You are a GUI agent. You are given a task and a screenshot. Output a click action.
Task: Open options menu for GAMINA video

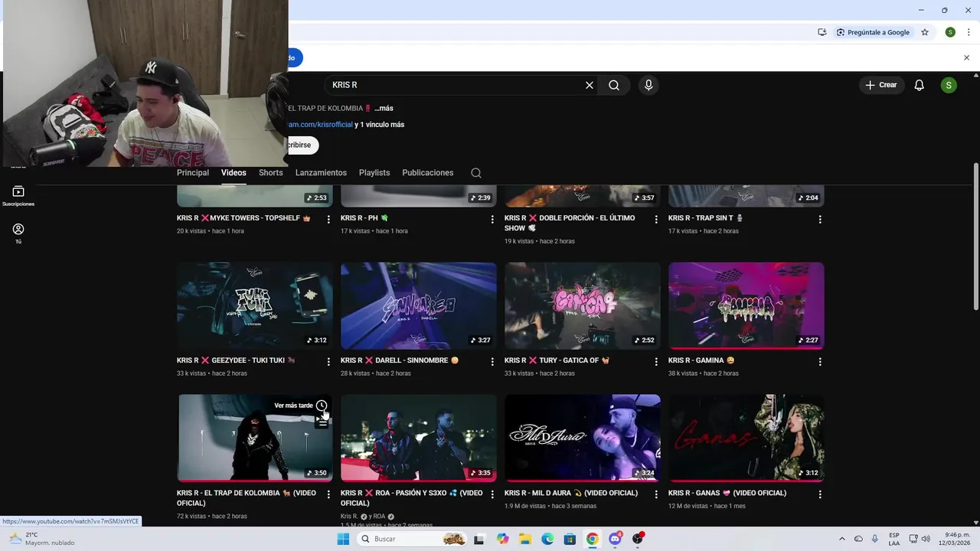820,361
